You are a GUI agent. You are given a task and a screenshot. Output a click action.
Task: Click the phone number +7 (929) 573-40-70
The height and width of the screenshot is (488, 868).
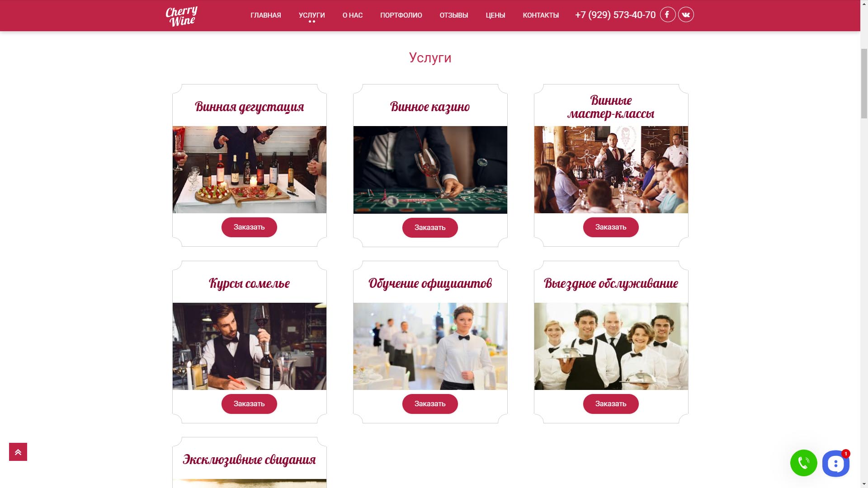615,15
